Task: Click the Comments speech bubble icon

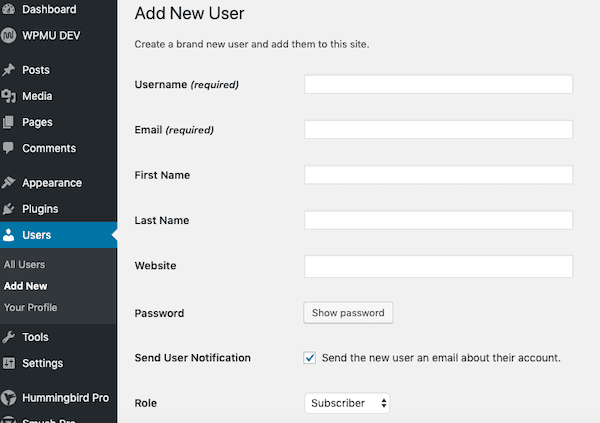Action: coord(9,148)
